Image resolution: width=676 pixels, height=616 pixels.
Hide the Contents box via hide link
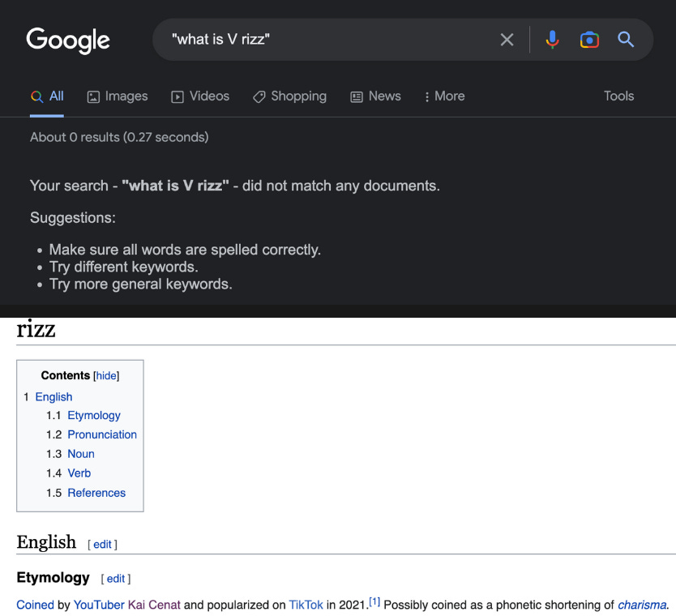point(106,375)
